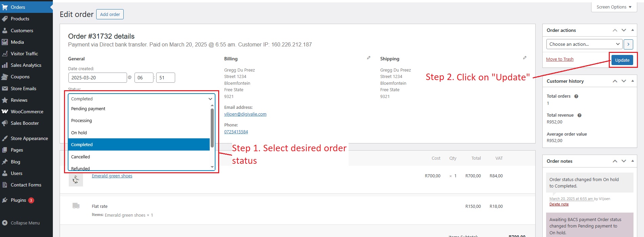The width and height of the screenshot is (644, 237).
Task: Click the Total orders help icon
Action: (576, 96)
